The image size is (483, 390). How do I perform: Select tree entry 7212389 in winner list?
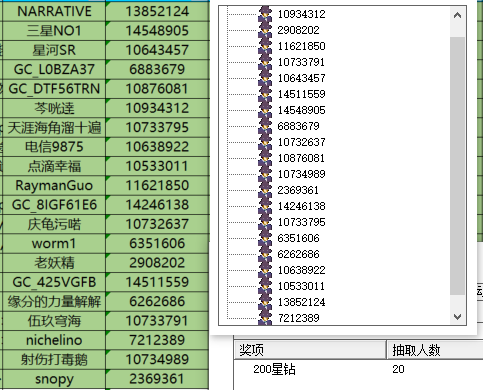pyautogui.click(x=298, y=318)
